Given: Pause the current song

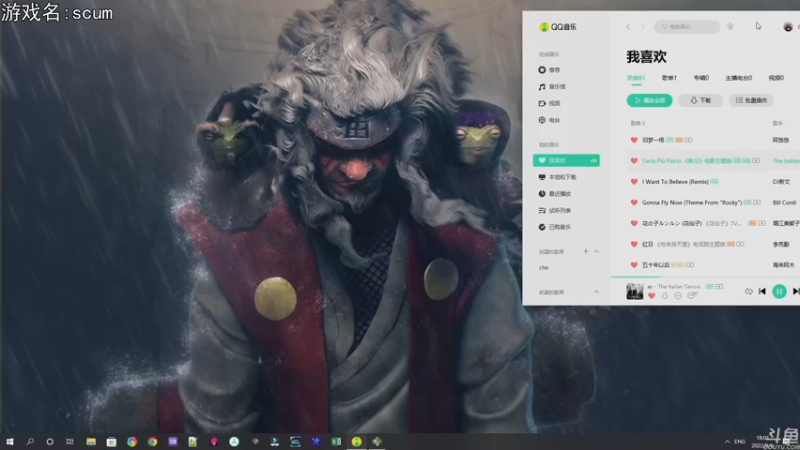Looking at the screenshot, I should click(x=779, y=291).
